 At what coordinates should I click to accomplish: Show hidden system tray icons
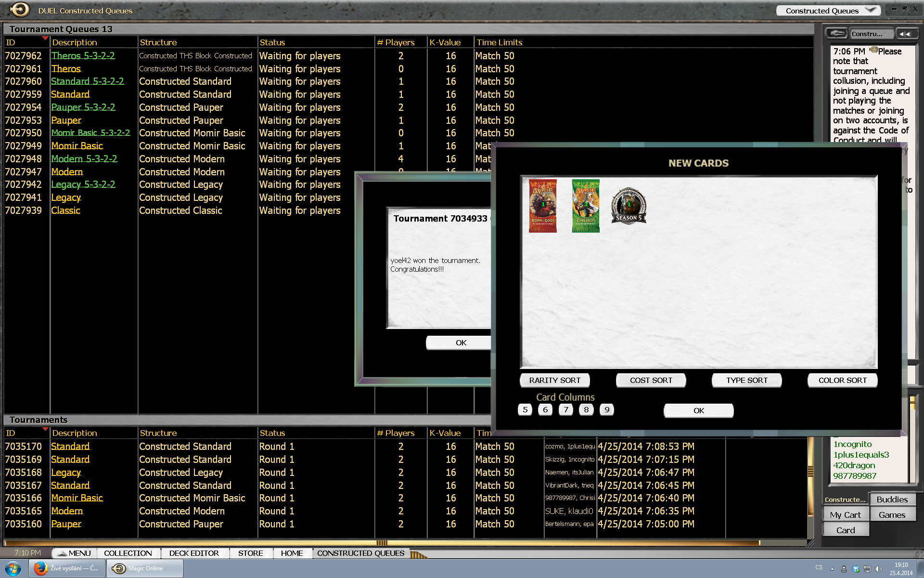click(832, 569)
